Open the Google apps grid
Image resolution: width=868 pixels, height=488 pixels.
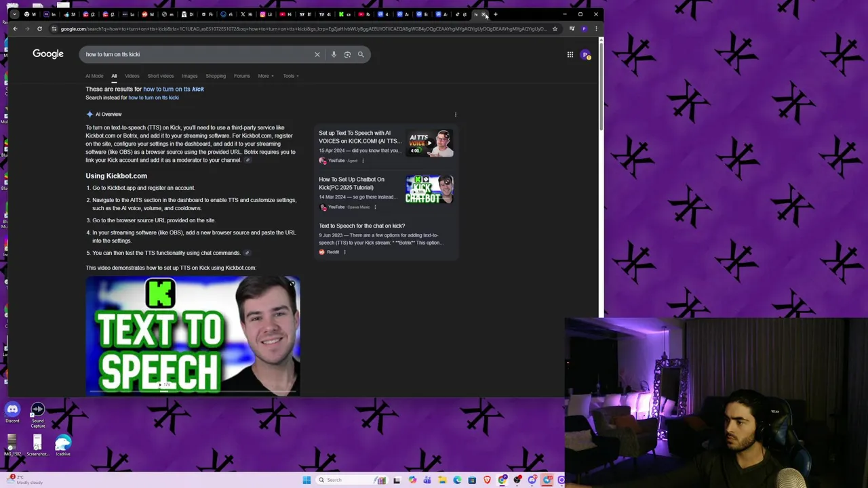tap(570, 54)
